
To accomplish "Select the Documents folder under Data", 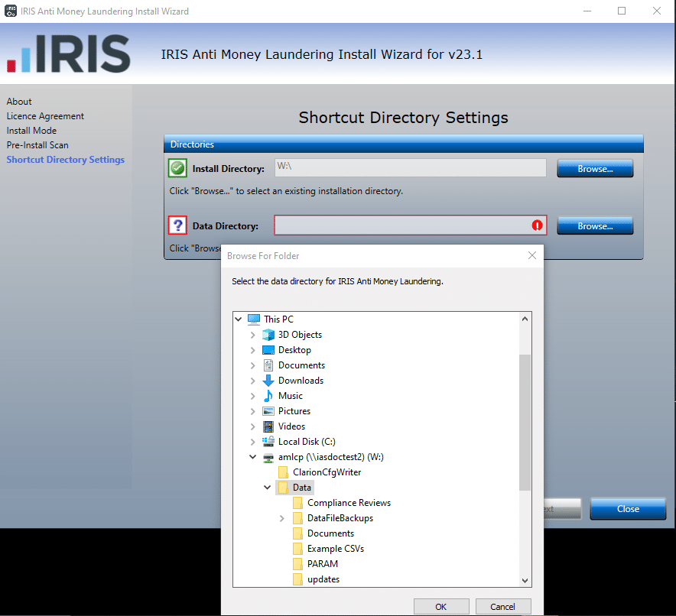I will (330, 533).
